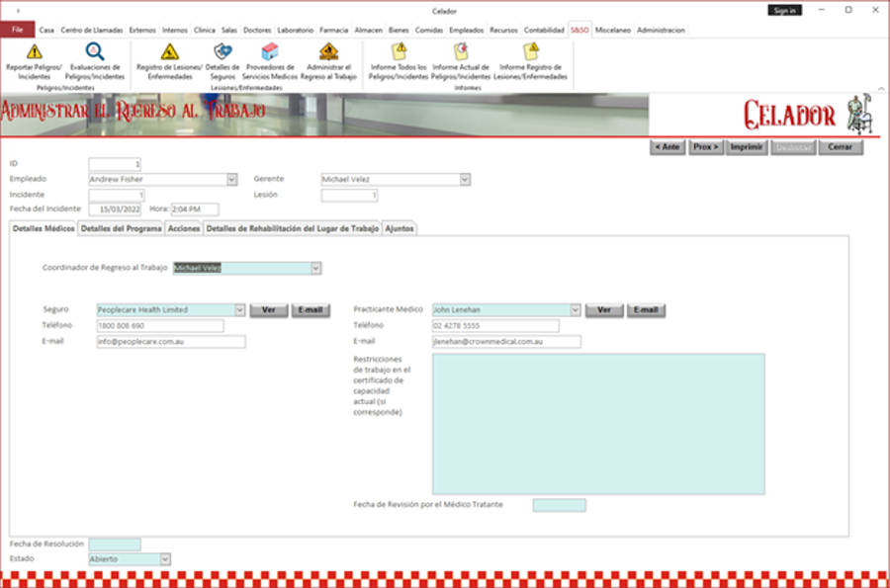The height and width of the screenshot is (588, 890).
Task: Open the Farmacia ribbon tab
Action: [x=333, y=31]
